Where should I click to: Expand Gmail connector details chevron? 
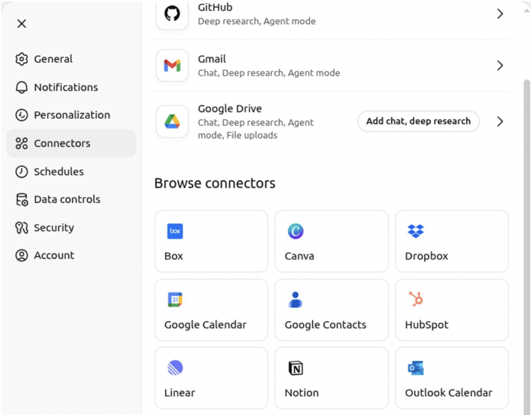(x=500, y=65)
